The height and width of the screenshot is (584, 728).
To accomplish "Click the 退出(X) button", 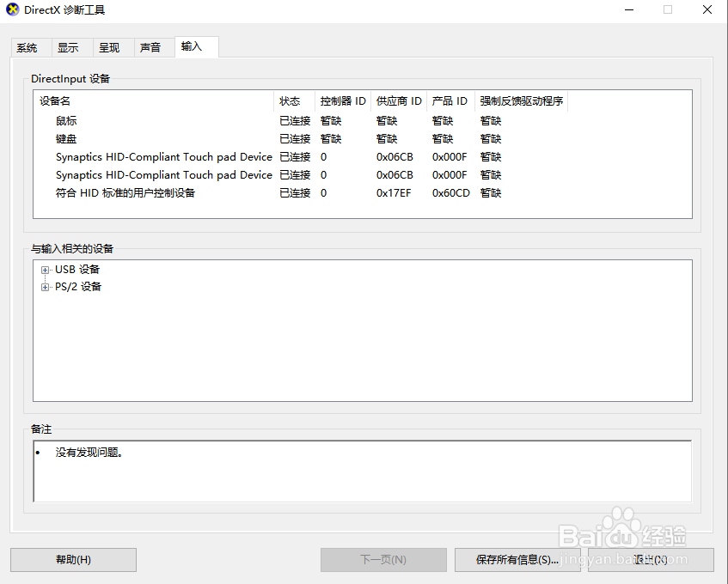I will (x=651, y=560).
